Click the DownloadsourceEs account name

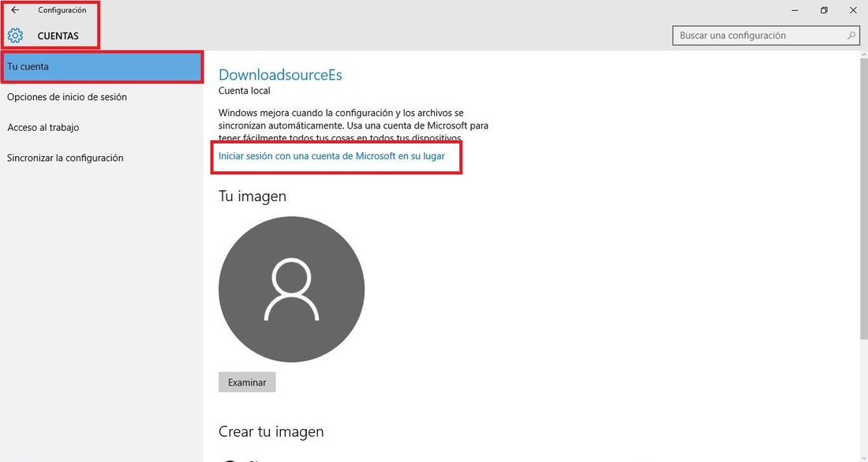(x=280, y=75)
